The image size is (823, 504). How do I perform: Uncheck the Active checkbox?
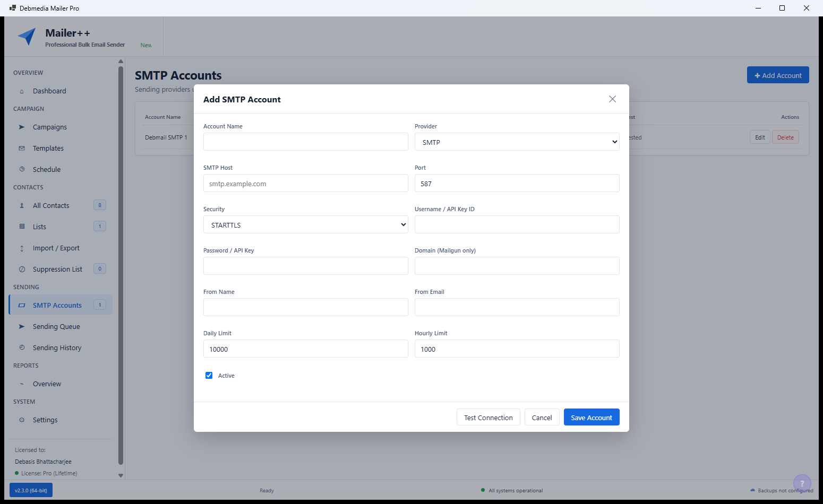click(x=209, y=376)
